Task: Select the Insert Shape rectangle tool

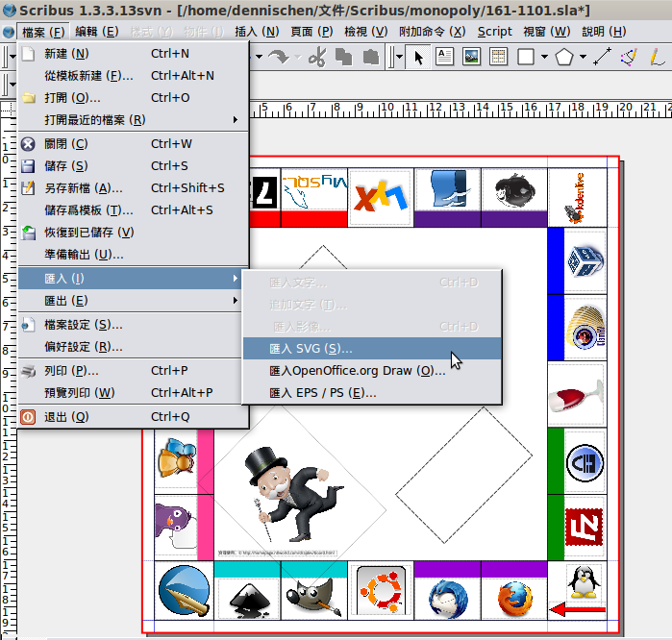Action: click(526, 57)
